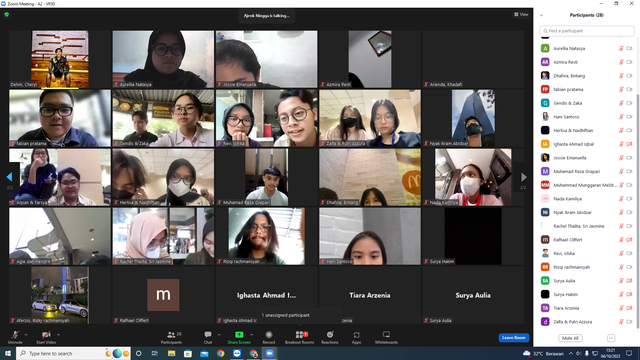The height and width of the screenshot is (360, 640).
Task: Click the Record icon
Action: coord(269,335)
